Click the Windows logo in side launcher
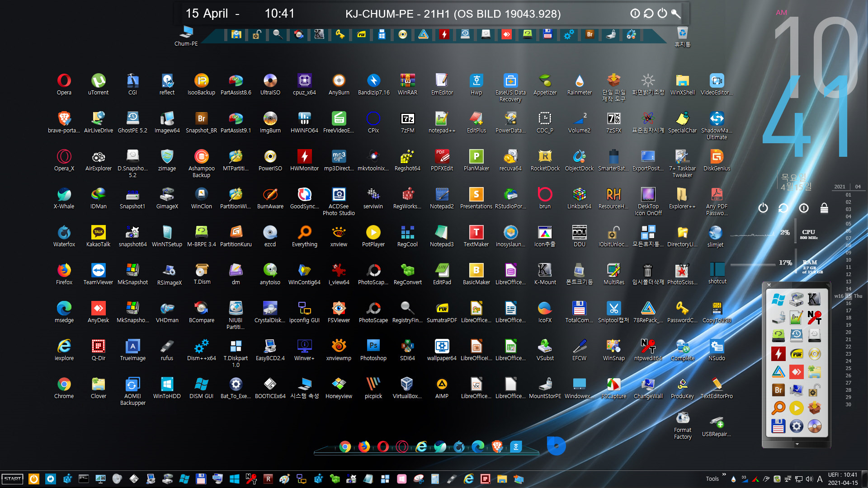 pyautogui.click(x=778, y=299)
